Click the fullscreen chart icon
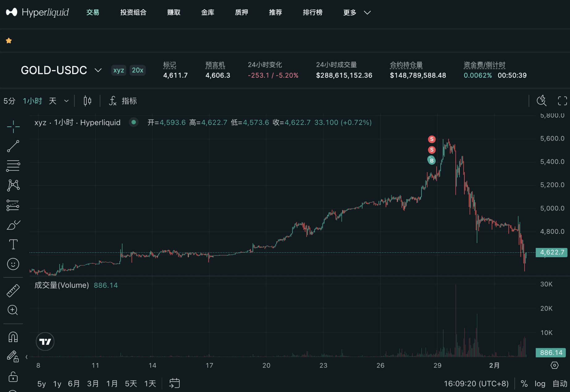570x392 pixels. pyautogui.click(x=562, y=101)
